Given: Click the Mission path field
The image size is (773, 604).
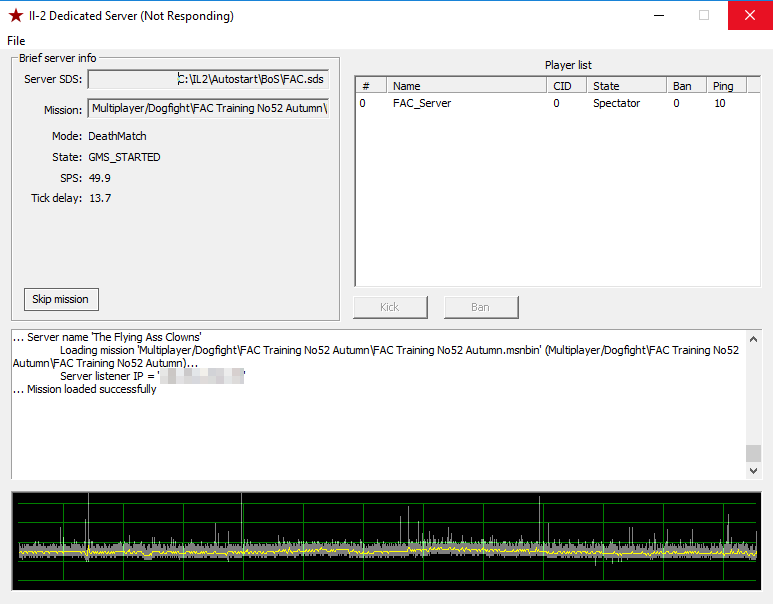Looking at the screenshot, I should coord(208,108).
